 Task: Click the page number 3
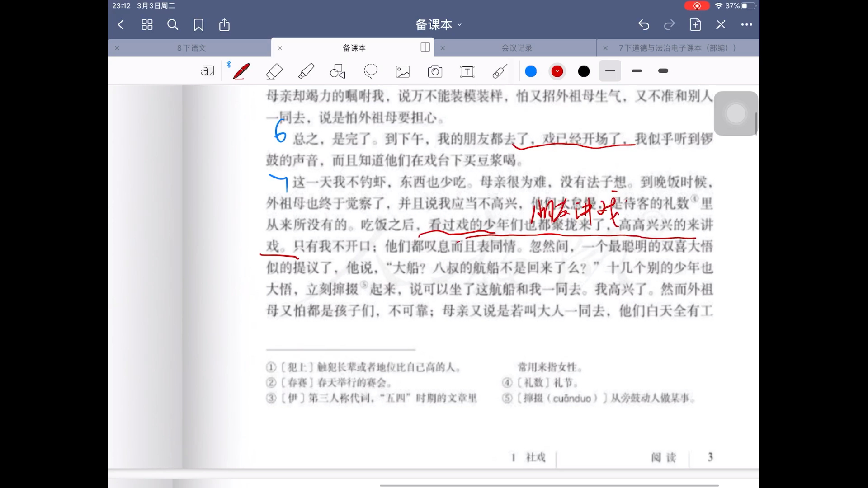(710, 457)
